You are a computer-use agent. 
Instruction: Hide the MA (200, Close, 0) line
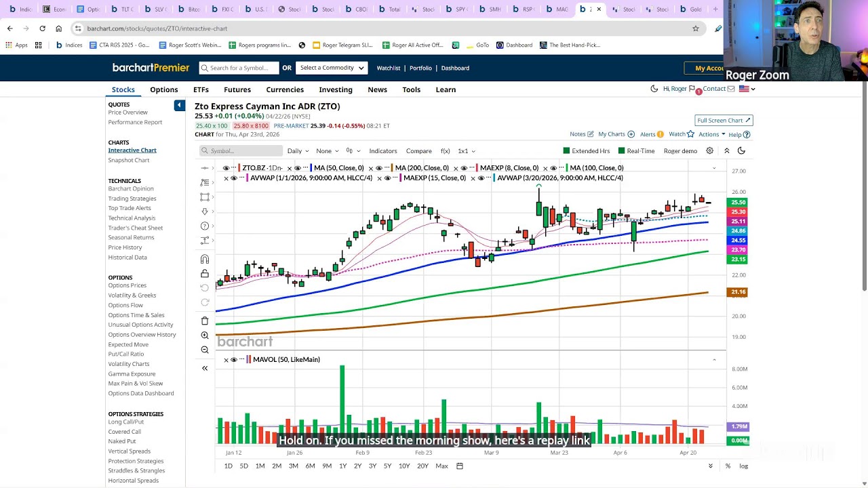pos(379,168)
